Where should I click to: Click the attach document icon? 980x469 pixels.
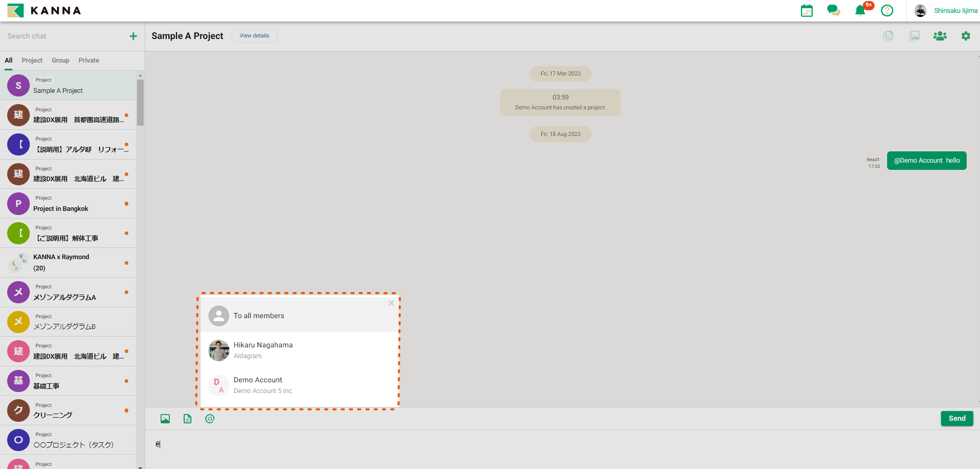click(187, 419)
